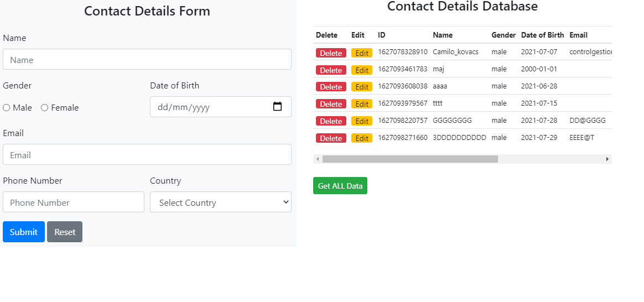Click the Get ALL Data button
This screenshot has width=644, height=302.
(x=340, y=185)
